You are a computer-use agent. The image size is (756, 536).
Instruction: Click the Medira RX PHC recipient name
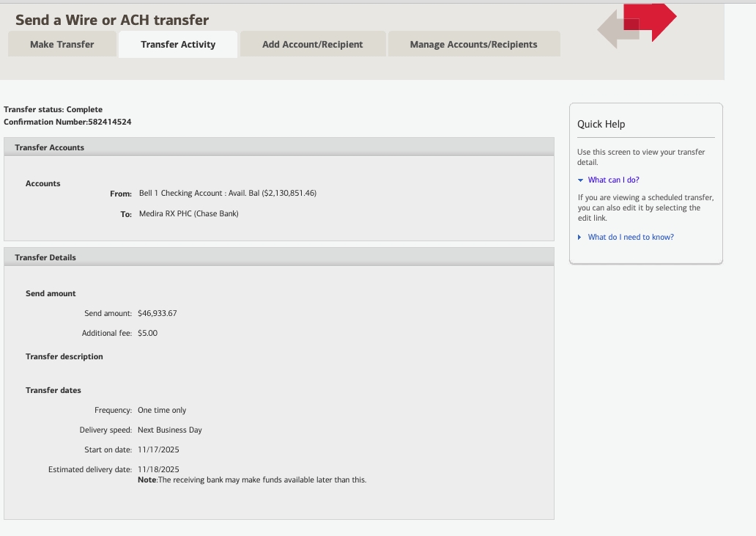(x=188, y=213)
